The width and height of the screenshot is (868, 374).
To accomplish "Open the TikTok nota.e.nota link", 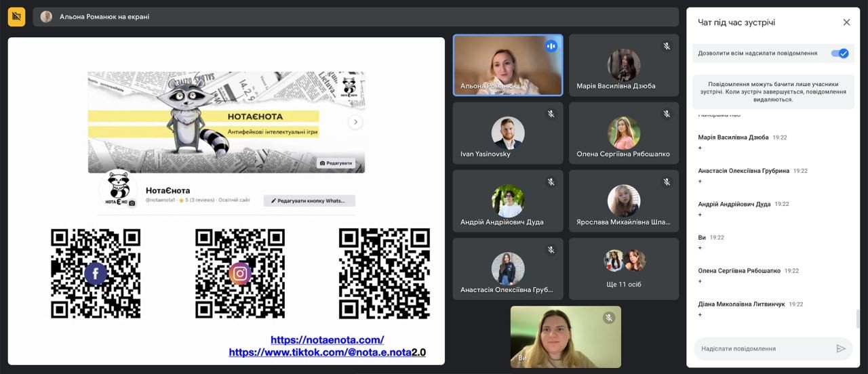I will 327,352.
